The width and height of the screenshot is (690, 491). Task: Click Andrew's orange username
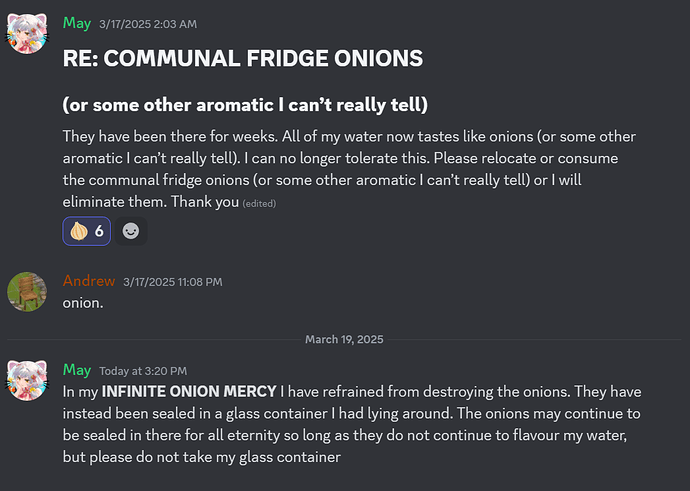[x=89, y=281]
